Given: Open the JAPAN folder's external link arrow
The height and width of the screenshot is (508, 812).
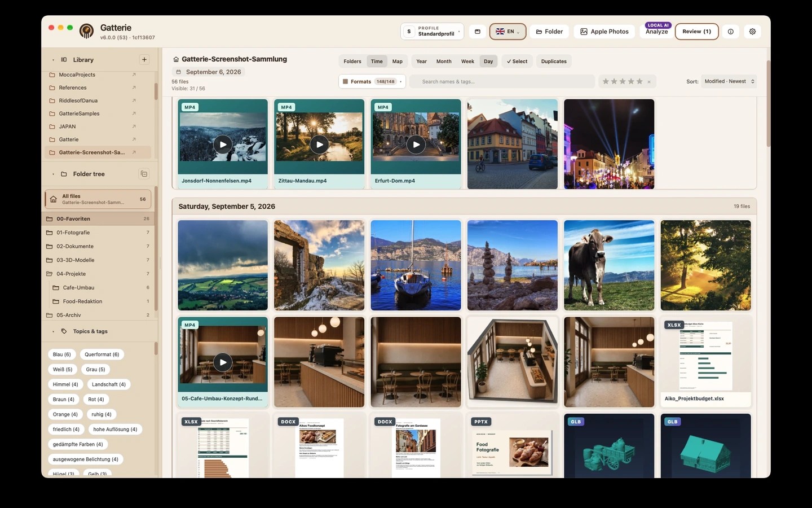Looking at the screenshot, I should coord(134,126).
